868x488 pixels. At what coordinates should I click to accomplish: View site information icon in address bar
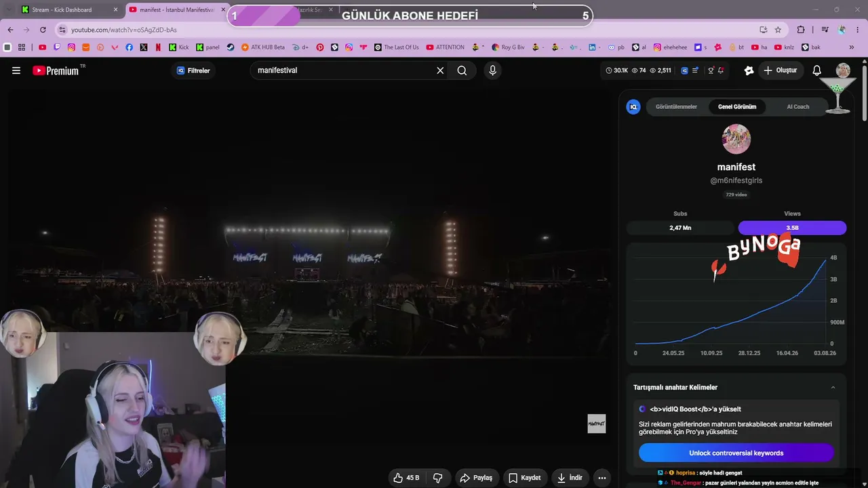62,30
